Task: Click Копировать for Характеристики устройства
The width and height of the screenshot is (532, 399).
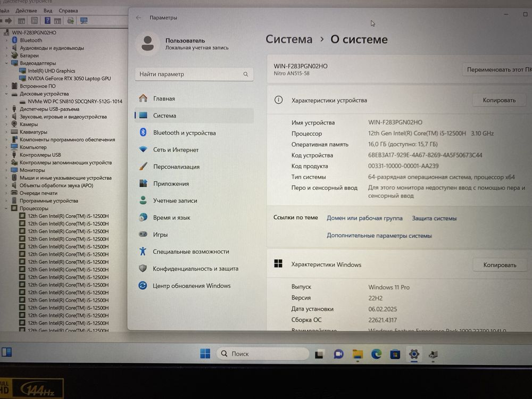Action: (499, 100)
